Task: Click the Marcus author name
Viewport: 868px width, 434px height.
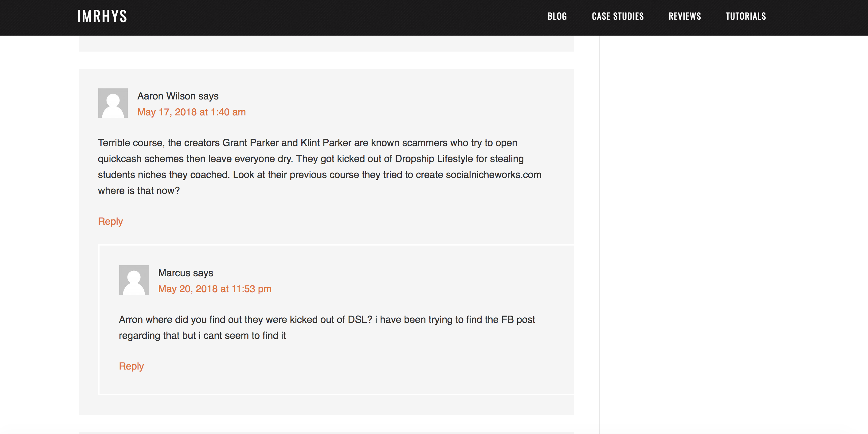Action: click(174, 273)
